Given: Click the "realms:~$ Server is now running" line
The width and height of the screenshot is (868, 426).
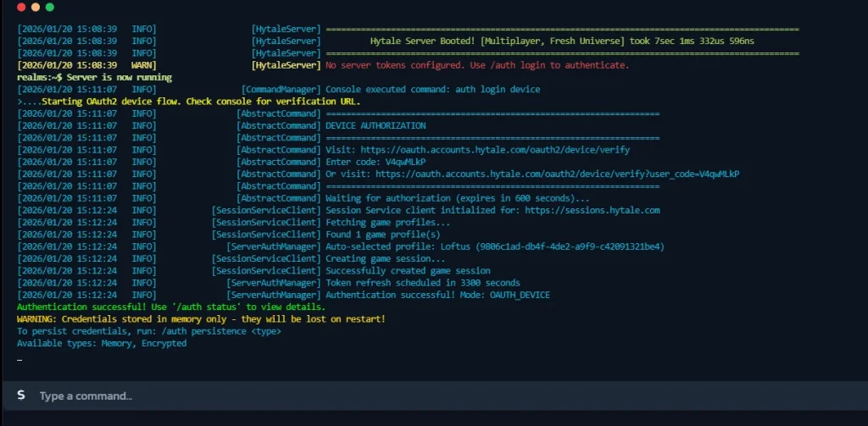Looking at the screenshot, I should pos(94,77).
